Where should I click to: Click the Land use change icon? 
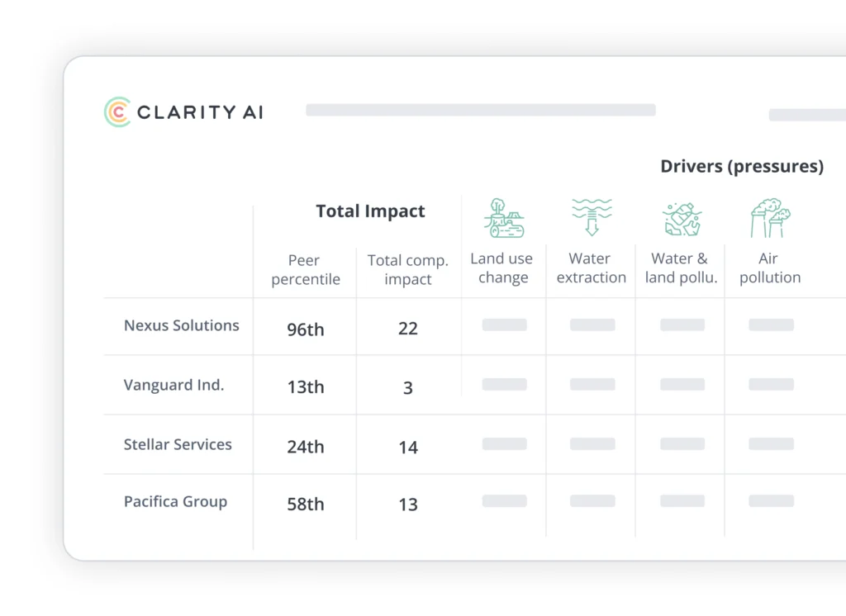click(503, 218)
